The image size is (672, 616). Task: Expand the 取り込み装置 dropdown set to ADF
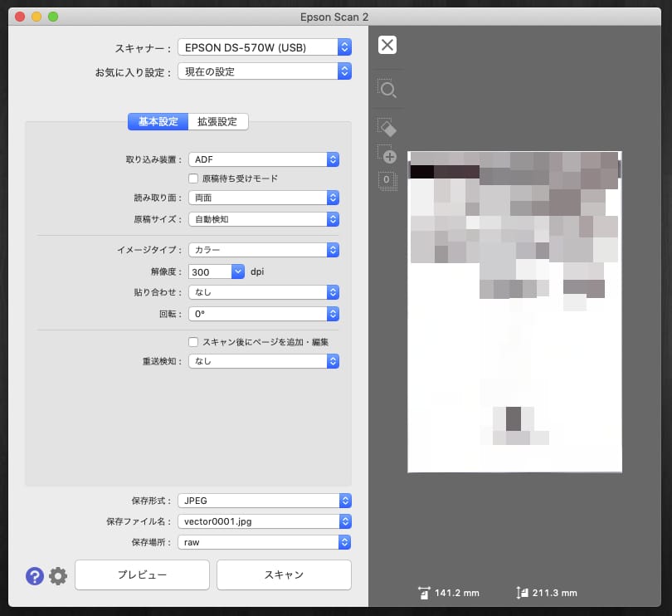[264, 159]
